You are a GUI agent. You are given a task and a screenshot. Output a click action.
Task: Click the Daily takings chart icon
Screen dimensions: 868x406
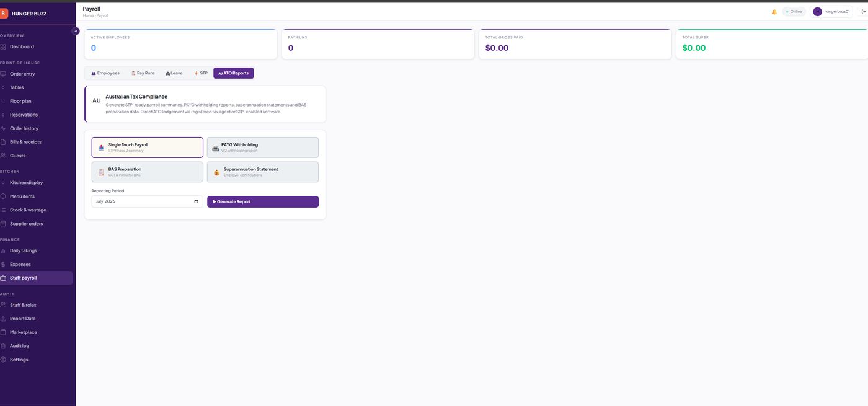(x=3, y=251)
